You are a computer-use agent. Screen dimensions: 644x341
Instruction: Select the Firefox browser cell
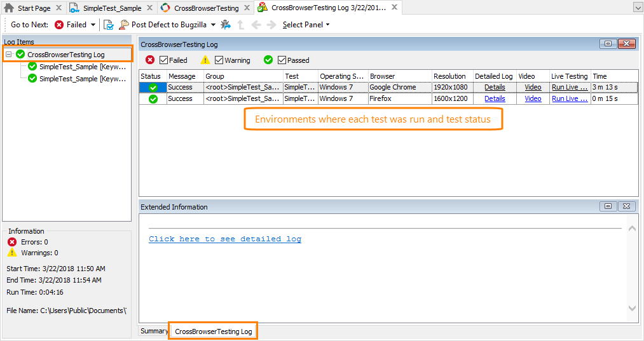pos(400,99)
